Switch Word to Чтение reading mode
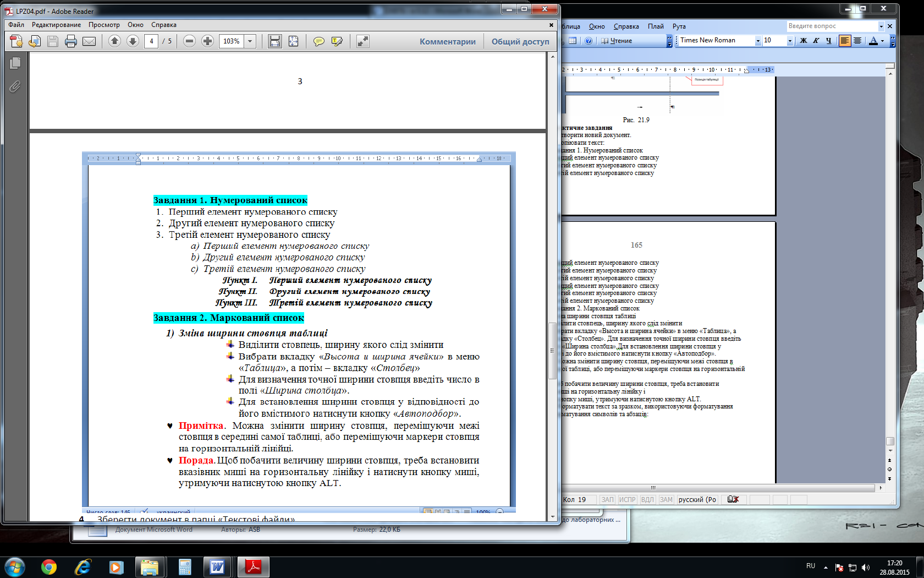This screenshot has width=924, height=578. coord(616,41)
